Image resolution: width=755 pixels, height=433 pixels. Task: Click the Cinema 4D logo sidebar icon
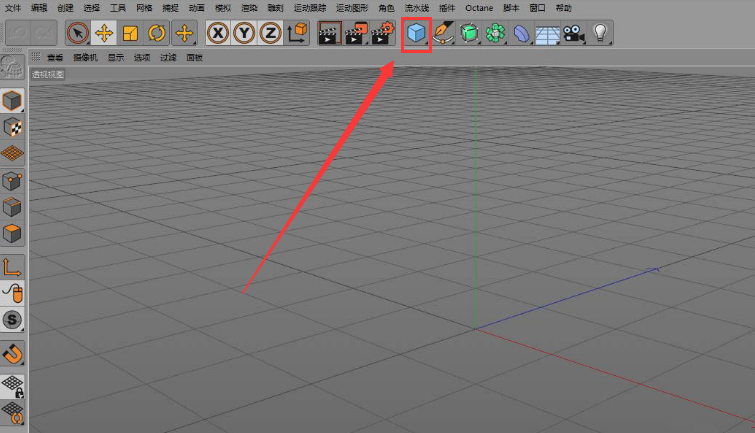pos(12,67)
